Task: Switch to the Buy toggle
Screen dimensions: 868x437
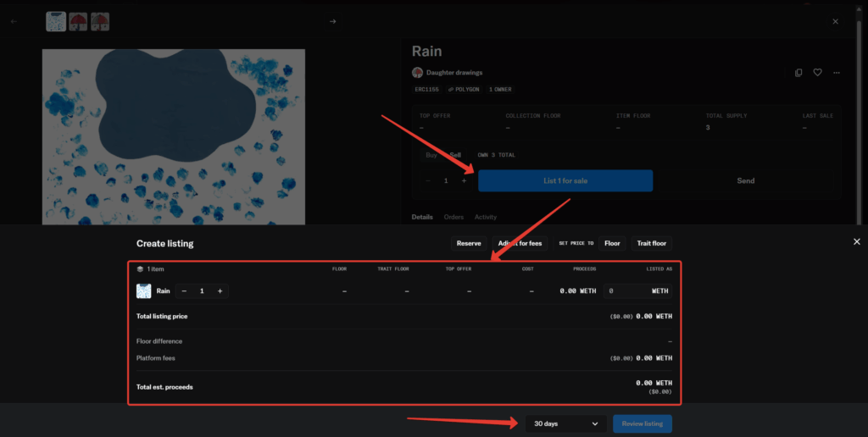Action: [431, 155]
